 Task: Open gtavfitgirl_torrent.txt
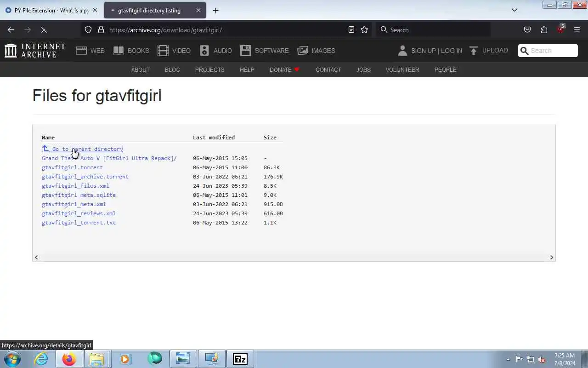tap(79, 223)
